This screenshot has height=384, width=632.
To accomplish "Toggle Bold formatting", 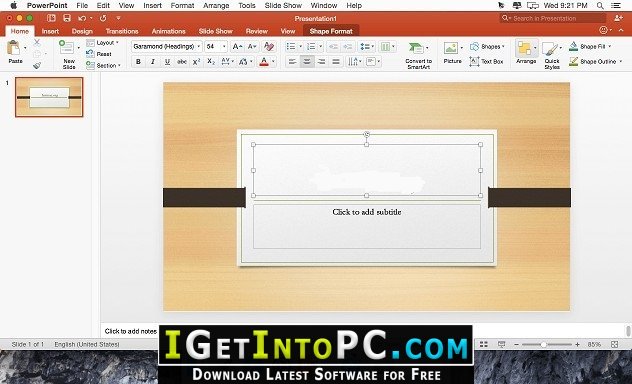I will pyautogui.click(x=138, y=62).
